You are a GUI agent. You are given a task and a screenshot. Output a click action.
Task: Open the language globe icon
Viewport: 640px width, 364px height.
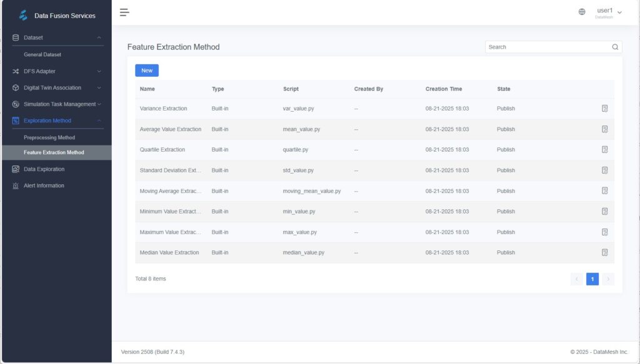[582, 12]
